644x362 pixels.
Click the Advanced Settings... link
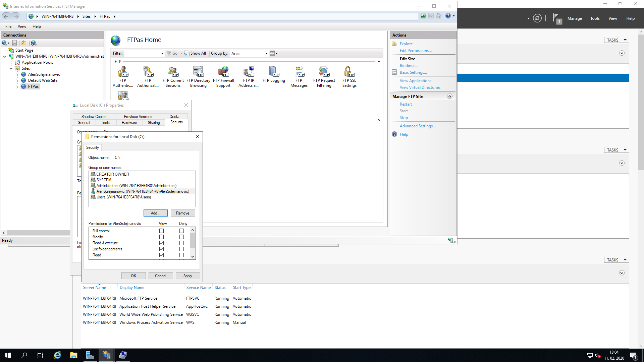418,126
